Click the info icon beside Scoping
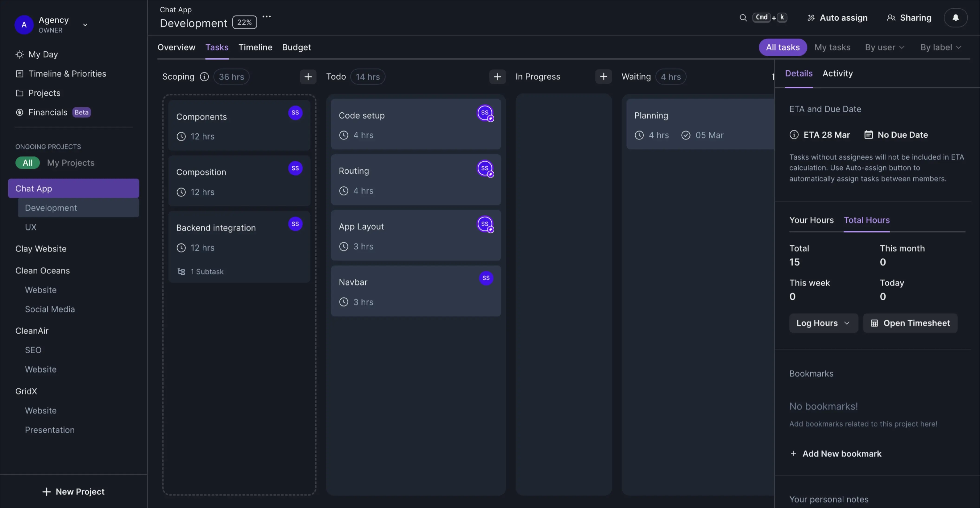This screenshot has height=508, width=980. click(x=204, y=76)
